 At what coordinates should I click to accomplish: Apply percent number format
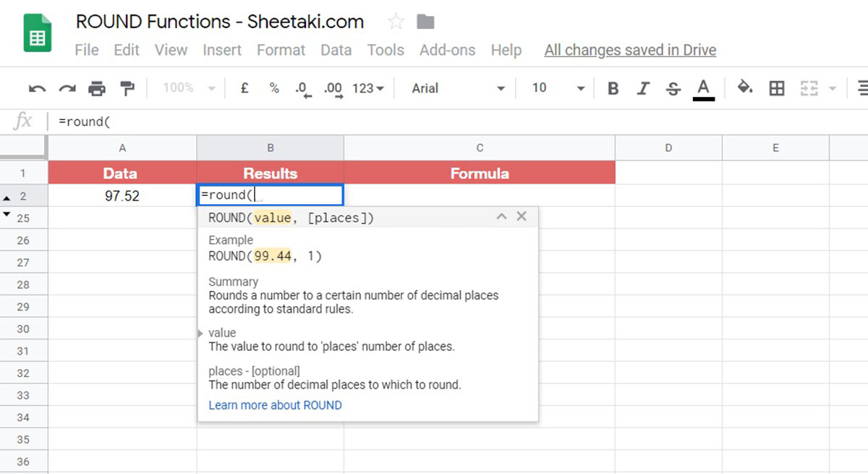tap(273, 88)
